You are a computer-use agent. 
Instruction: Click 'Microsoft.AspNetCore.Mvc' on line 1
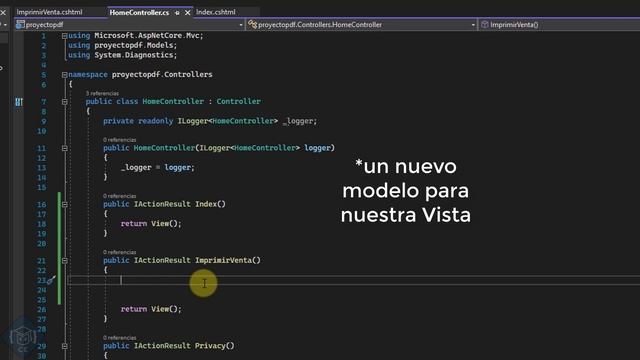pos(147,36)
